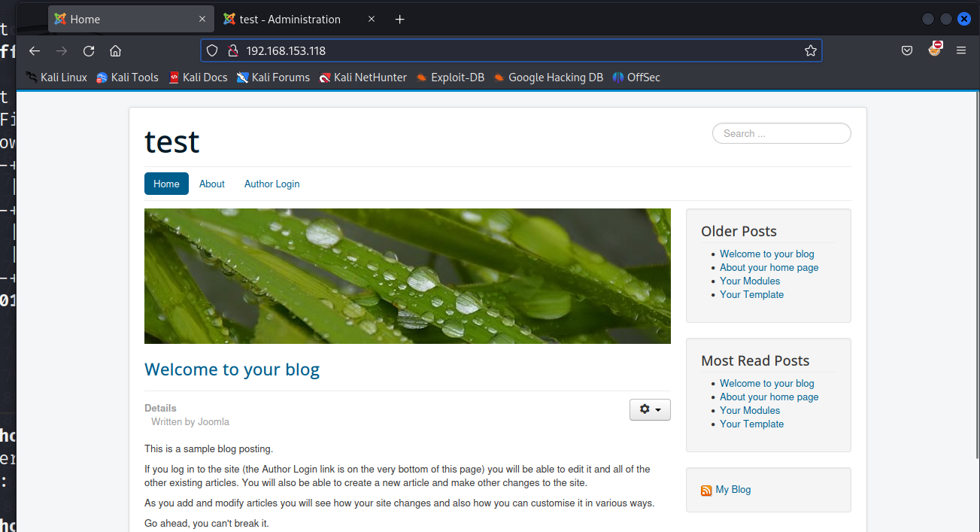Bookmark this page with the star icon

pyautogui.click(x=810, y=51)
